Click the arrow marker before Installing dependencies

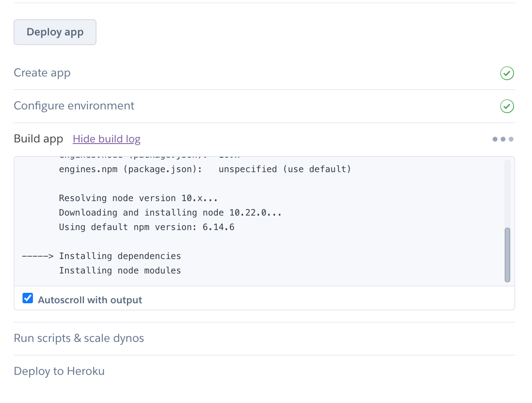pyautogui.click(x=38, y=256)
